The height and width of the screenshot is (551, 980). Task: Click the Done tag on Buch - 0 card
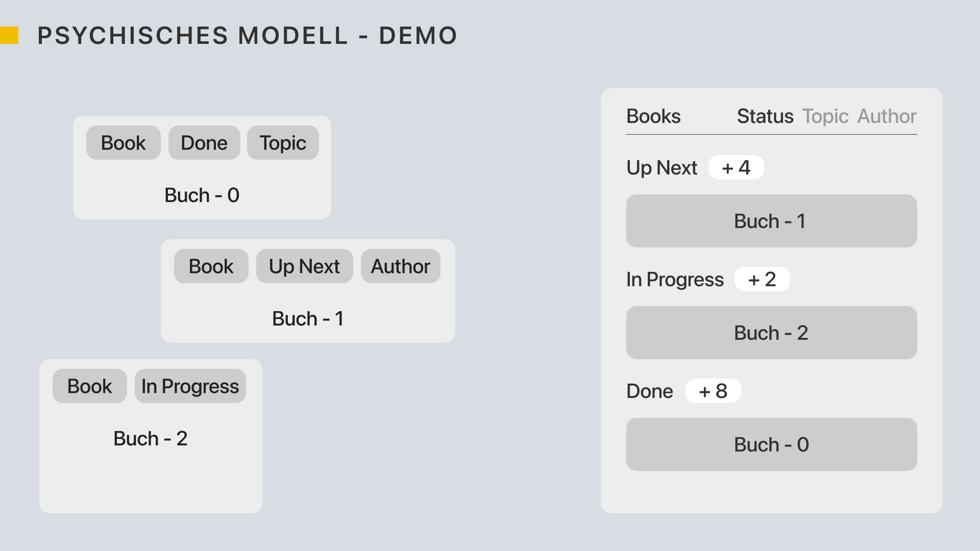[204, 143]
